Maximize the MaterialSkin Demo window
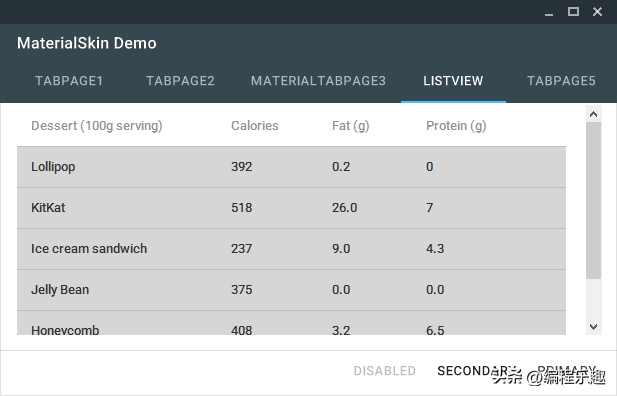Image resolution: width=617 pixels, height=396 pixels. 573,12
